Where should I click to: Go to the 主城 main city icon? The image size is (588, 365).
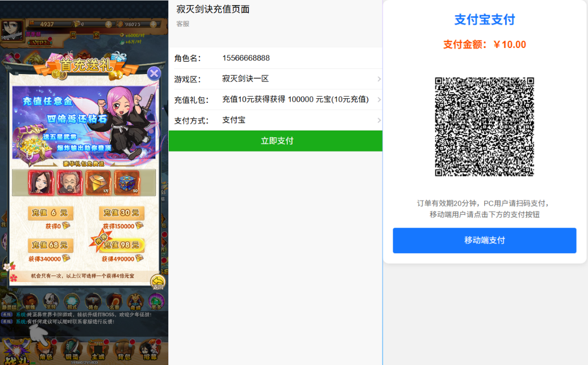[x=98, y=350]
